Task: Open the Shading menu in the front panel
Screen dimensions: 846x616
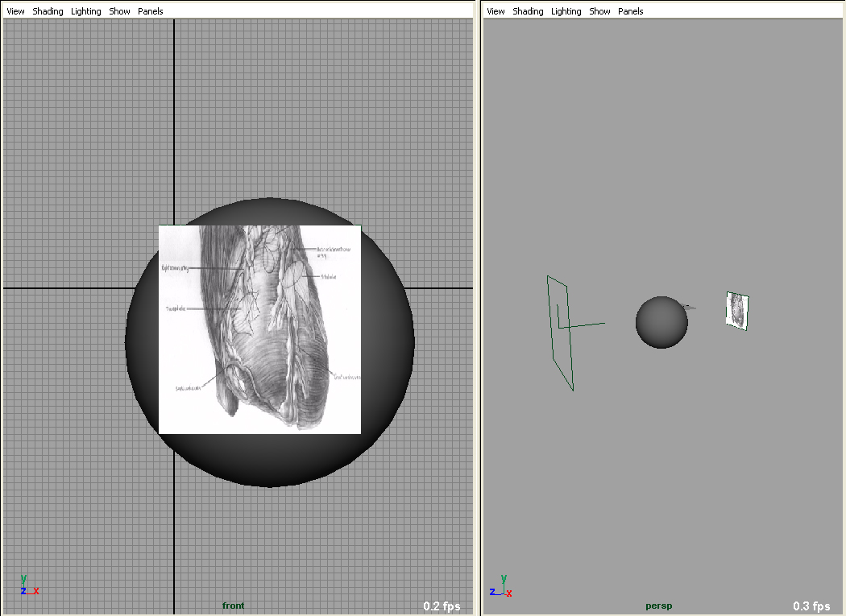Action: tap(48, 11)
